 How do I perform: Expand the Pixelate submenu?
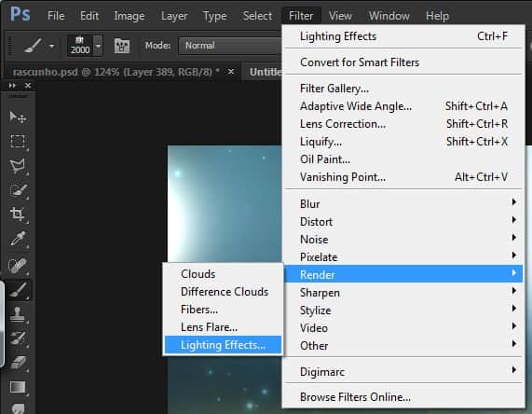tap(403, 256)
